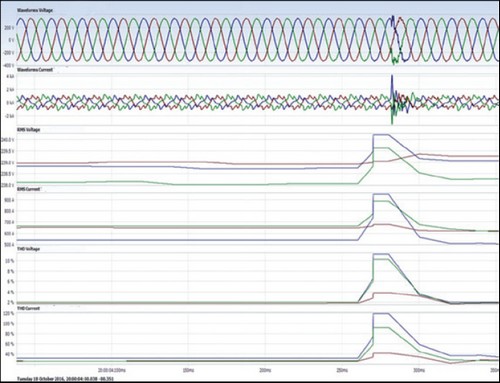This screenshot has height=383, width=500.
Task: Click the distorted blue transient in Waveforms Voltage
Action: [397, 38]
